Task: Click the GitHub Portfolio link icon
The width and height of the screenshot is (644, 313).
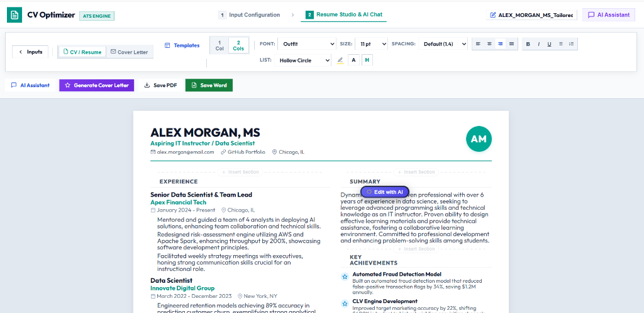Action: pos(223,152)
